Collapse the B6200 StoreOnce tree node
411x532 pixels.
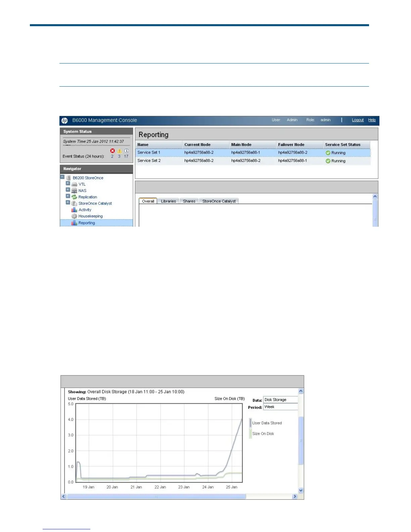pos(62,177)
